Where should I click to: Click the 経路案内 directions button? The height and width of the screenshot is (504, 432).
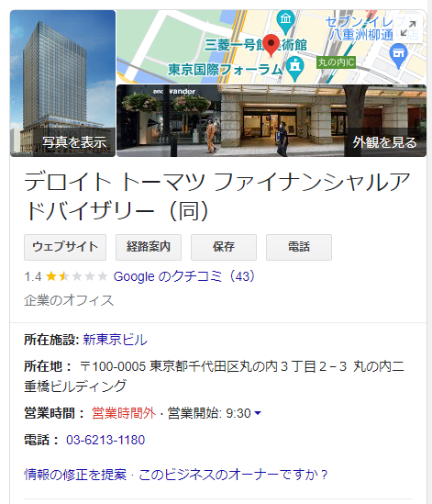click(x=149, y=247)
